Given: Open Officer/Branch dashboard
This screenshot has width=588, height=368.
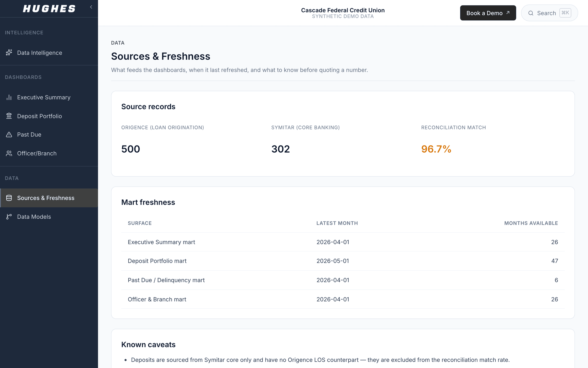Looking at the screenshot, I should coord(49,153).
